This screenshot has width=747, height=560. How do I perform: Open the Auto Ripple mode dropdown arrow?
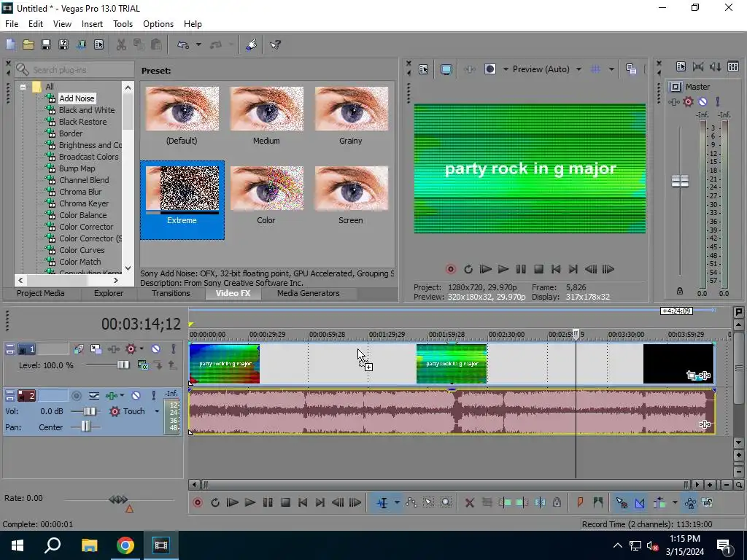click(x=675, y=502)
